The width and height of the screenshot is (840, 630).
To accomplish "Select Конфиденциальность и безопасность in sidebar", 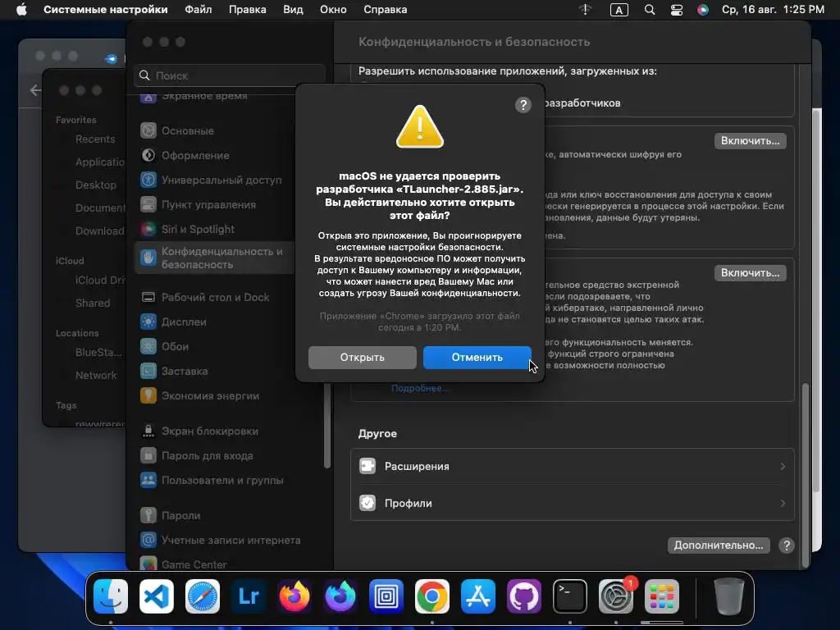I will click(x=214, y=258).
